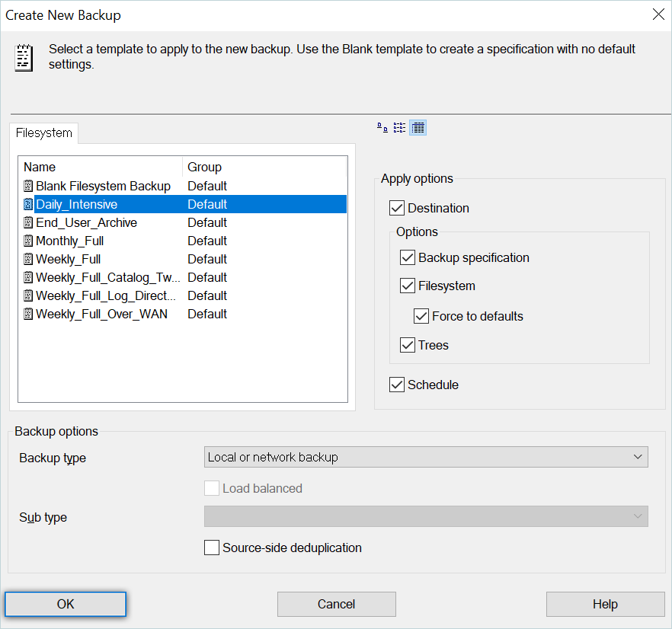The height and width of the screenshot is (629, 672).
Task: Uncheck the Destination checkbox
Action: [x=397, y=208]
